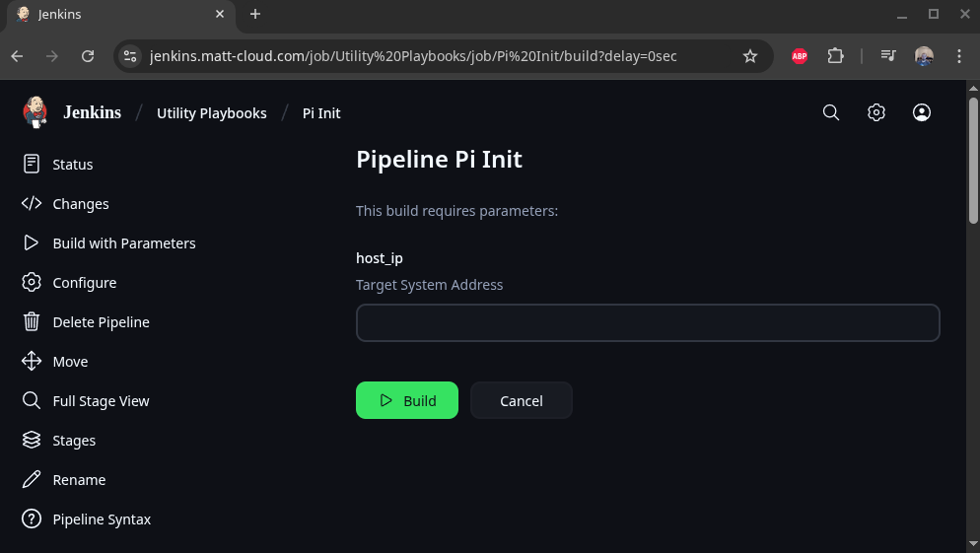Open the Jenkins search magnifier icon
980x553 pixels.
[831, 112]
